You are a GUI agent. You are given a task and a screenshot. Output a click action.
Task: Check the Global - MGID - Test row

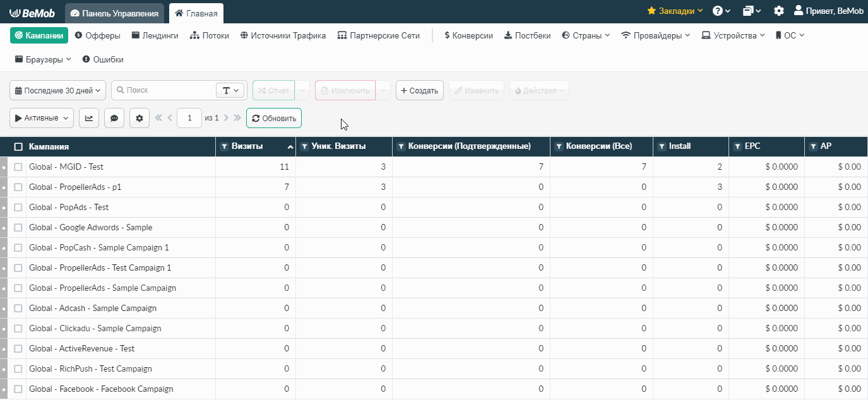(x=18, y=167)
